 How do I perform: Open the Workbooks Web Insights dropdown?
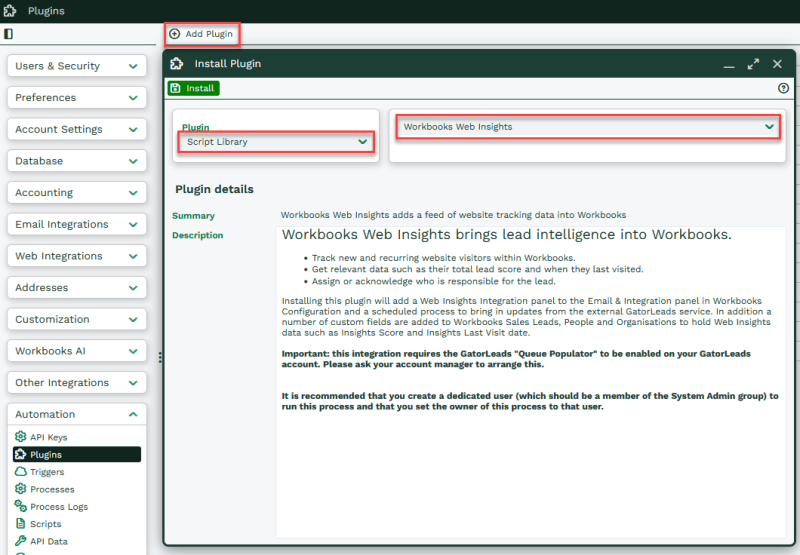(588, 127)
